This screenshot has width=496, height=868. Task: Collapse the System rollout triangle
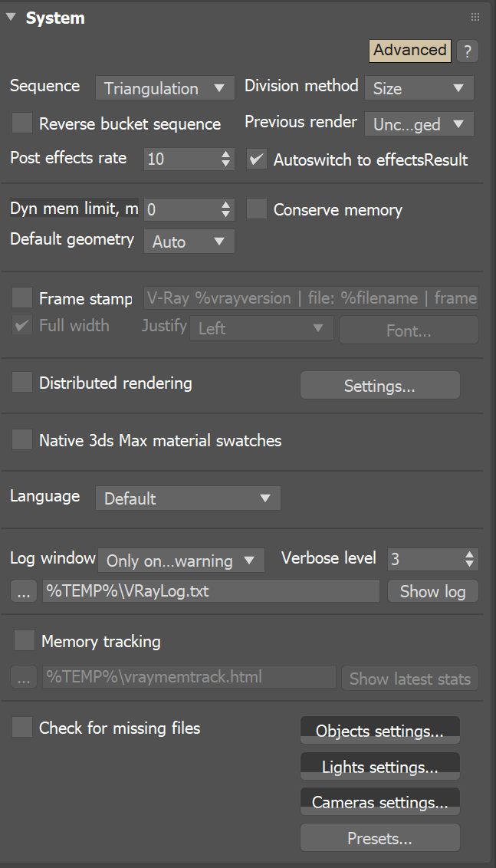pos(10,15)
